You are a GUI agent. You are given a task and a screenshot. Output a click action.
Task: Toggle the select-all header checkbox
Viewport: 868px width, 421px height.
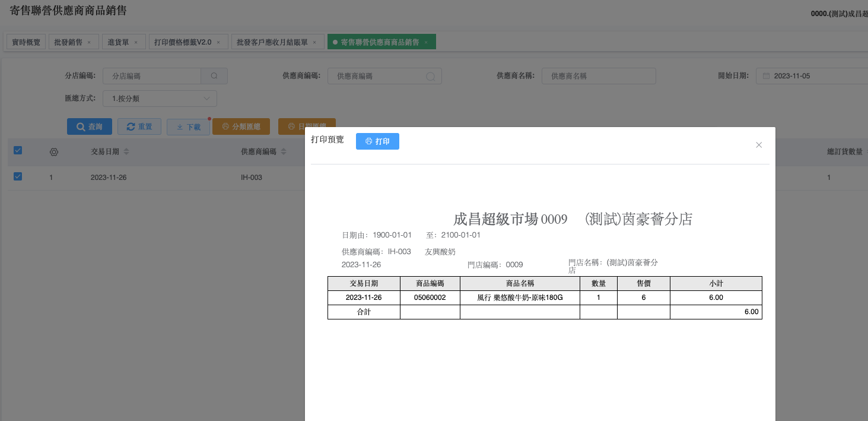coord(18,151)
